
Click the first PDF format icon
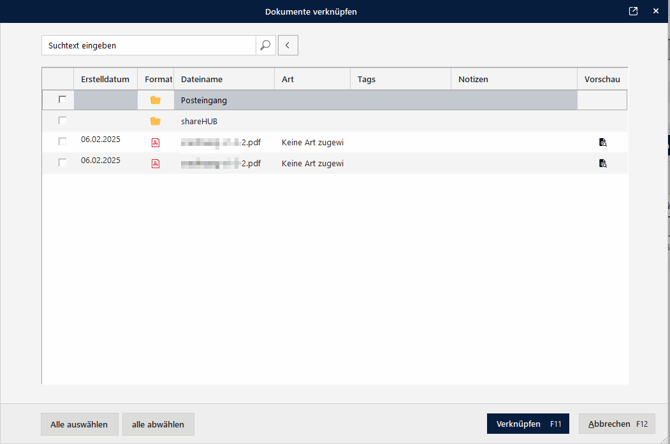[x=155, y=142]
